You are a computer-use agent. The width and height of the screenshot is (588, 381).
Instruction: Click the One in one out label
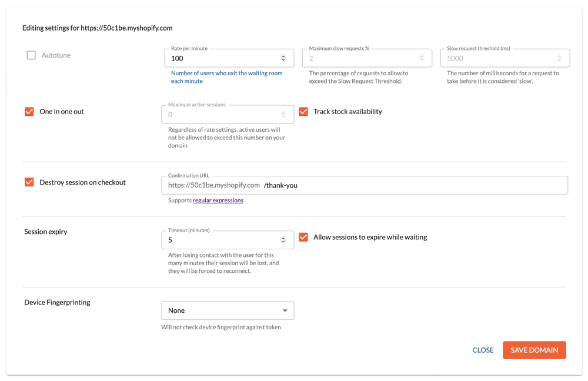pos(62,111)
